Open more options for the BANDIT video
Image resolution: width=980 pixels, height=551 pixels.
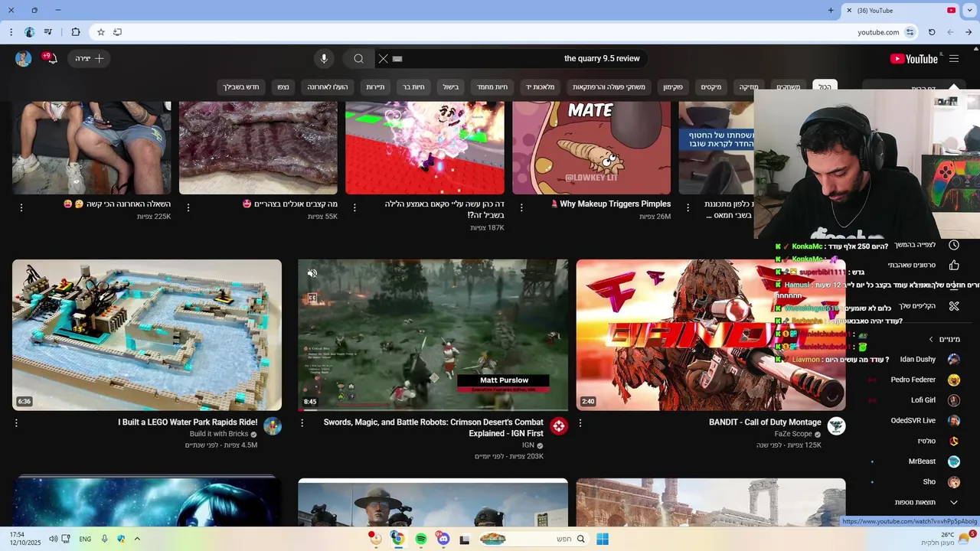580,422
